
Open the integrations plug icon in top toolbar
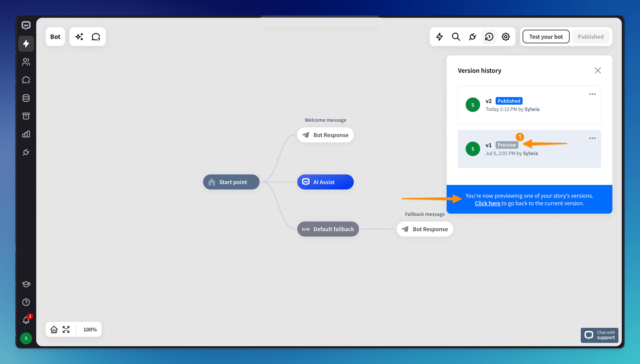click(472, 37)
